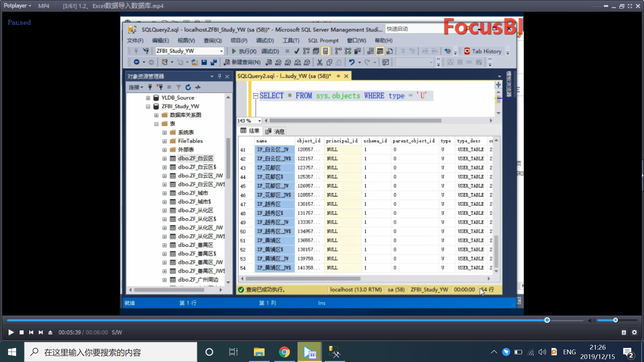
Task: Mute audio with the speaker icon
Action: (591, 320)
